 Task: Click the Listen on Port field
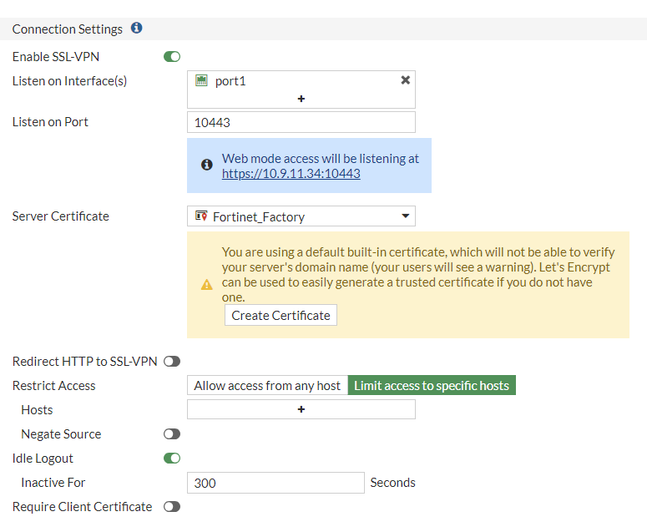(x=301, y=122)
